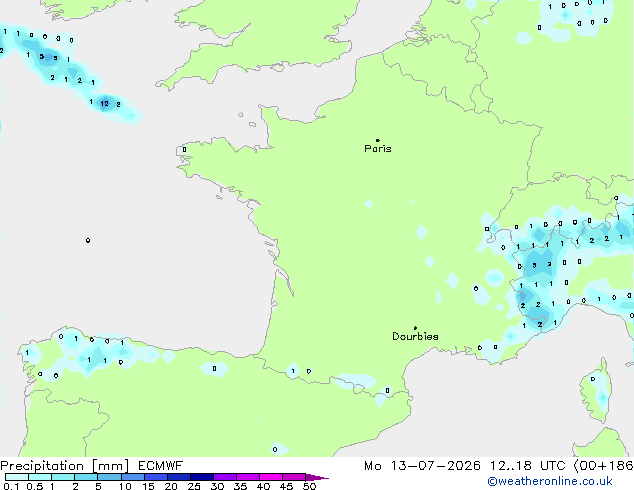Click the legend swatch between 0.1 and 0.5
The image size is (634, 490).
click(17, 477)
